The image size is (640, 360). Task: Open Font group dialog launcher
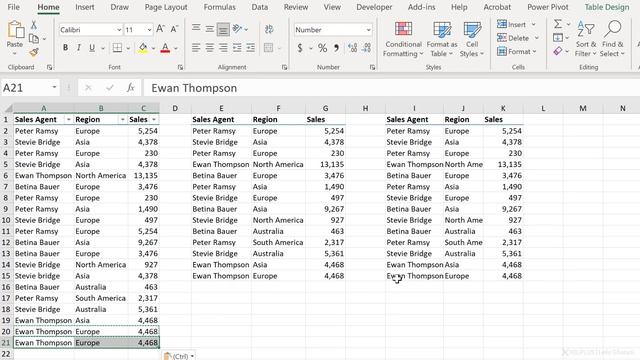click(180, 67)
